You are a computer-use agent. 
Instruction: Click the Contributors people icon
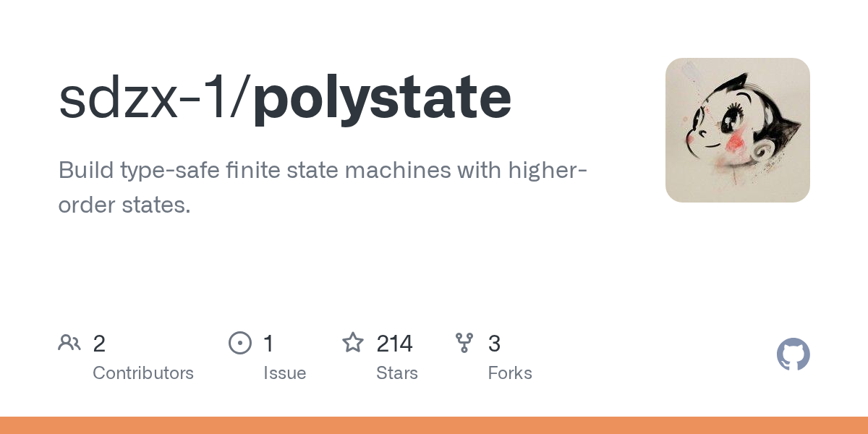point(69,342)
